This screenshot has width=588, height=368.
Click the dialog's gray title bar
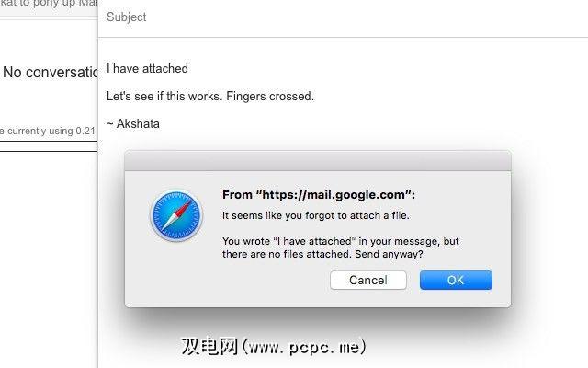[x=318, y=161]
